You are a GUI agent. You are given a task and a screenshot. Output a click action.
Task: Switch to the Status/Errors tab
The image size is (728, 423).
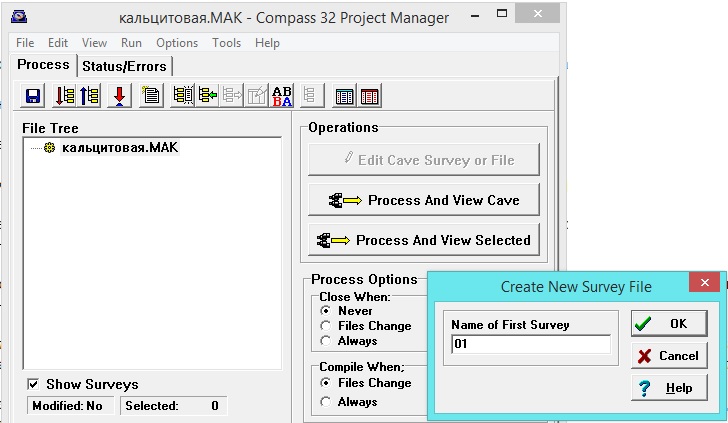[126, 66]
